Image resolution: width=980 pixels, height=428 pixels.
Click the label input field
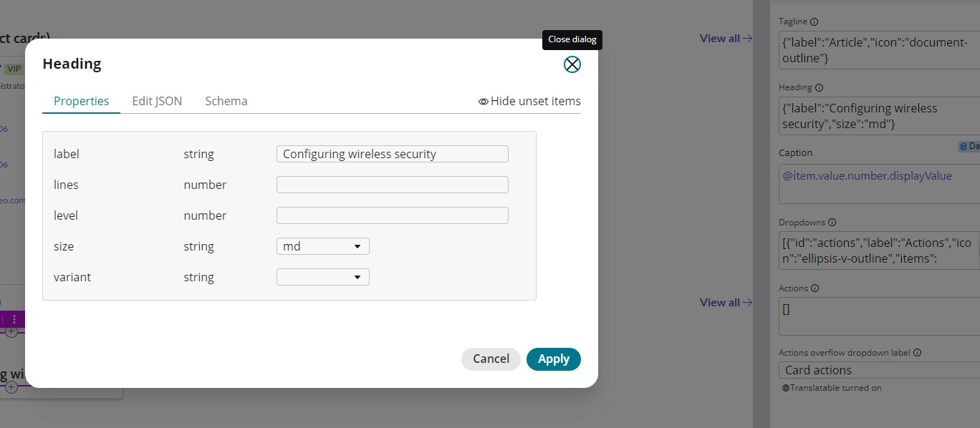point(393,154)
